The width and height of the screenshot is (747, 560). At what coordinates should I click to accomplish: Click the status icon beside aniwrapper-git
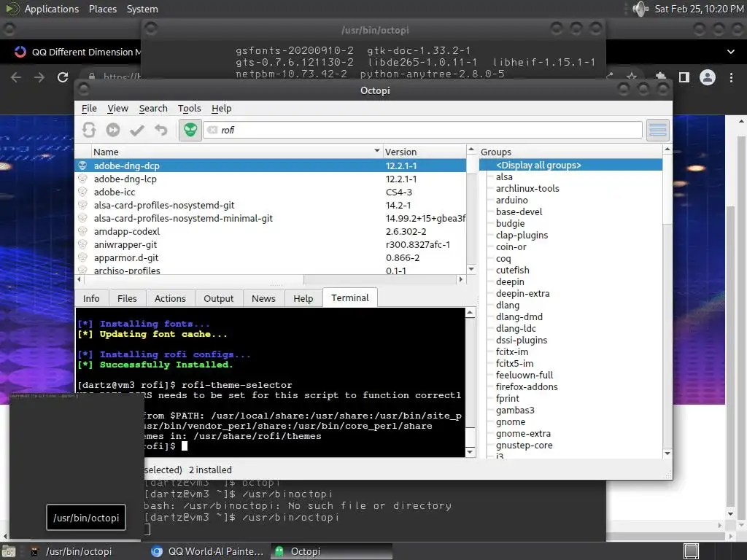pyautogui.click(x=82, y=244)
